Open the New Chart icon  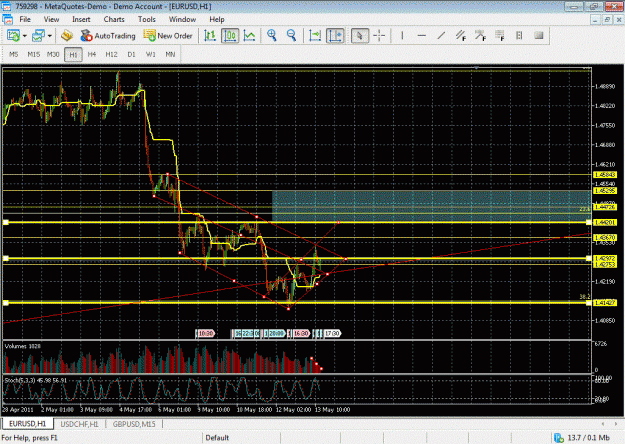13,36
